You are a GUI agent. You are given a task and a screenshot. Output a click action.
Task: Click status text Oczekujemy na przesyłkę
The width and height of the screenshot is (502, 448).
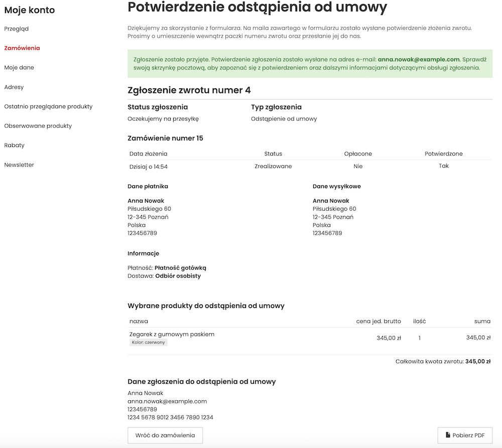pos(163,119)
